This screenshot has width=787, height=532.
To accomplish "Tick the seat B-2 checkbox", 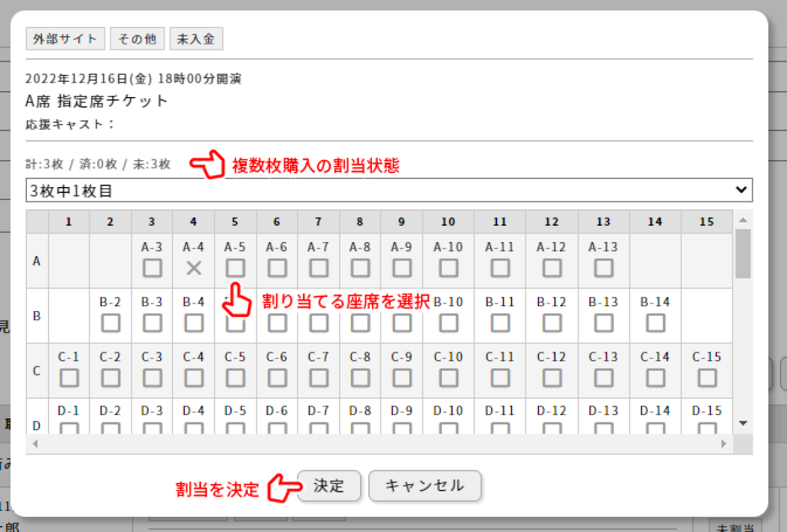I will [x=110, y=323].
